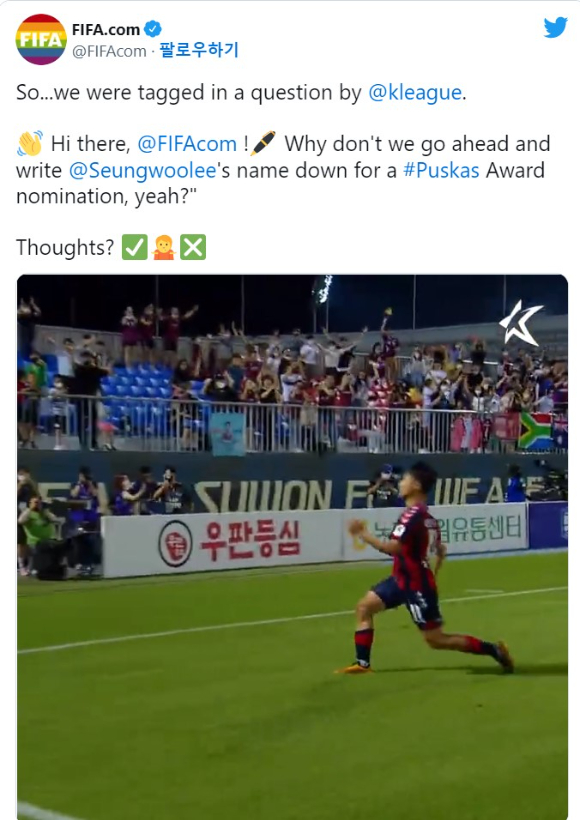The image size is (580, 820).
Task: Open the FIFA rainbow profile avatar
Action: click(x=41, y=40)
